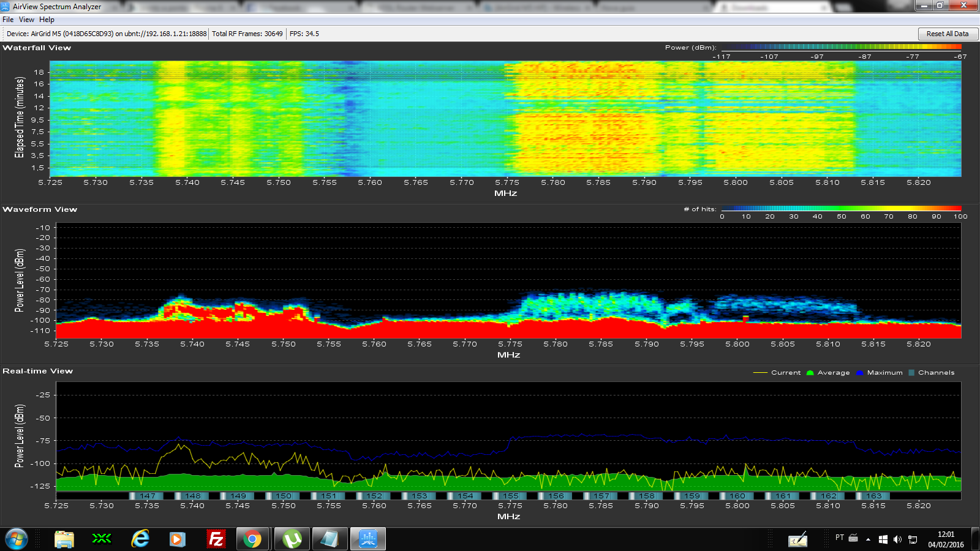Viewport: 980px width, 551px height.
Task: Open Windows Explorer folder icon
Action: tap(64, 539)
